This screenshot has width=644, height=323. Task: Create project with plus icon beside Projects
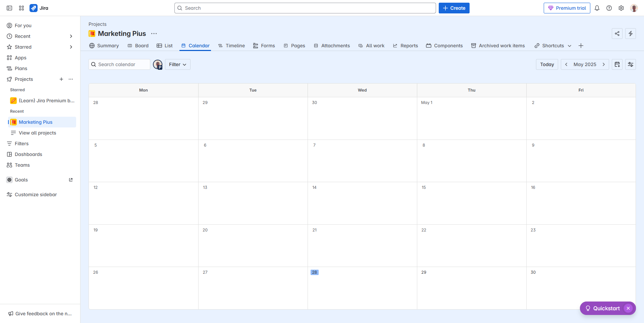coord(61,79)
